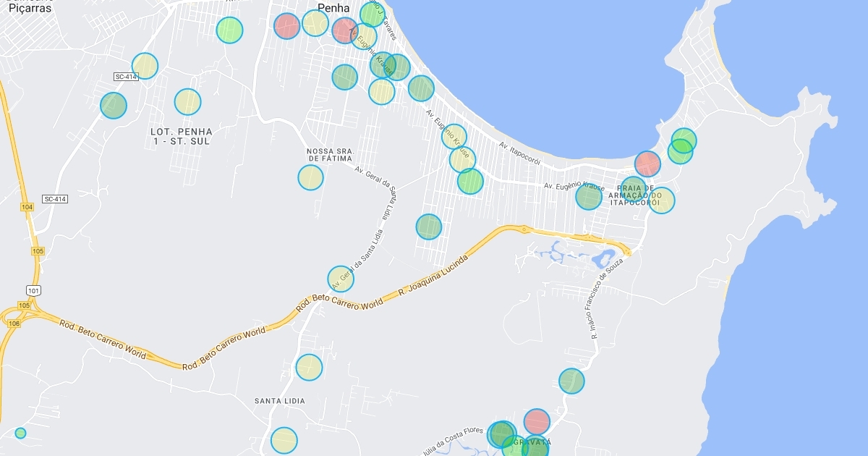
Task: Click yellow marker below Nossa Sra. de Fátima
Action: [310, 177]
